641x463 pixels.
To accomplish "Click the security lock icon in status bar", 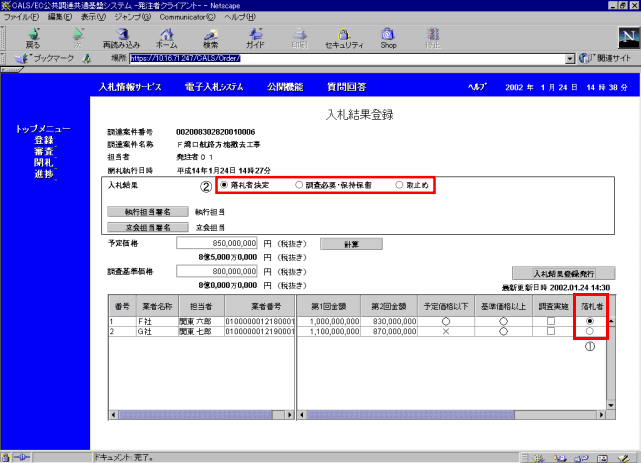I will click(x=5, y=457).
